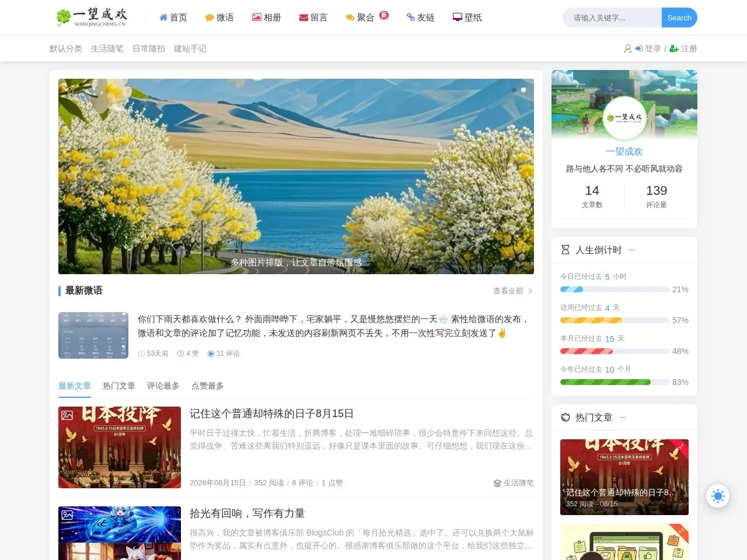747x560 pixels.
Task: Visit the 友链 friend links page
Action: pyautogui.click(x=421, y=17)
